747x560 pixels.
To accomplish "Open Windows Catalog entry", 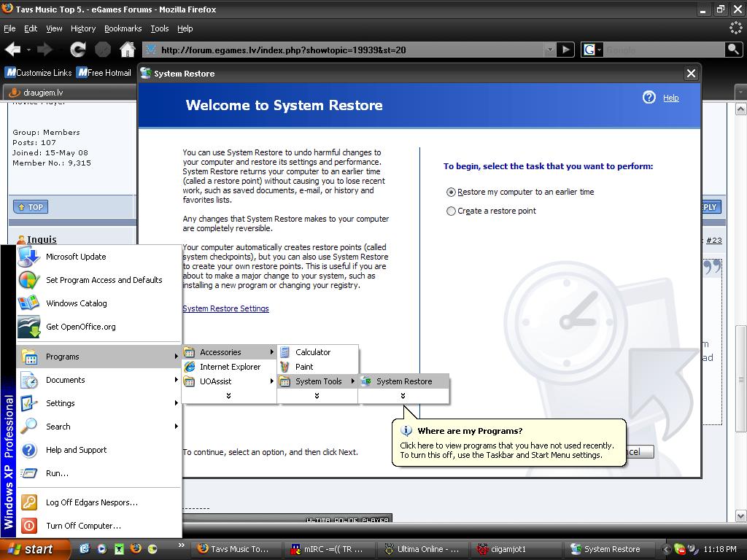I will pyautogui.click(x=99, y=303).
